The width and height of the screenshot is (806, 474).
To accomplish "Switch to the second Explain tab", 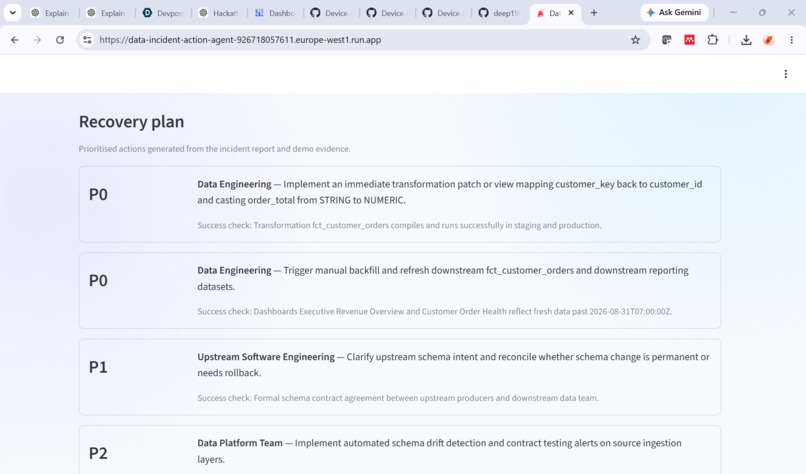I will tap(106, 13).
